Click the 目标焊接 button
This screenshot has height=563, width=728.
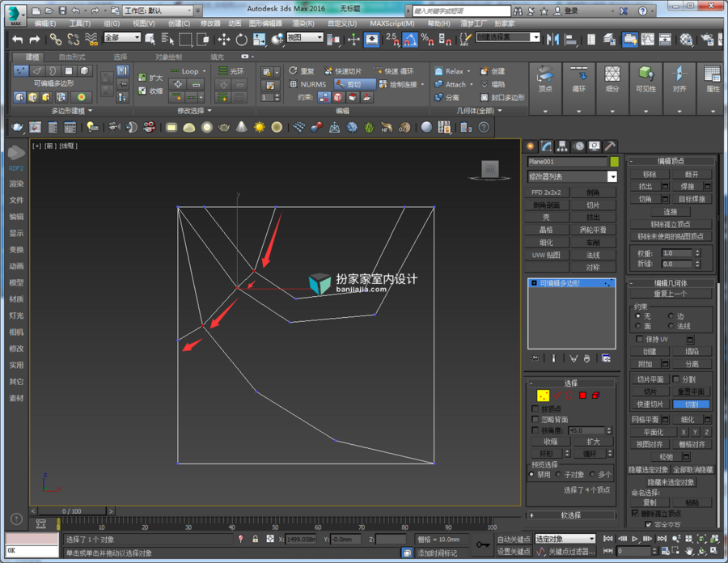click(692, 199)
